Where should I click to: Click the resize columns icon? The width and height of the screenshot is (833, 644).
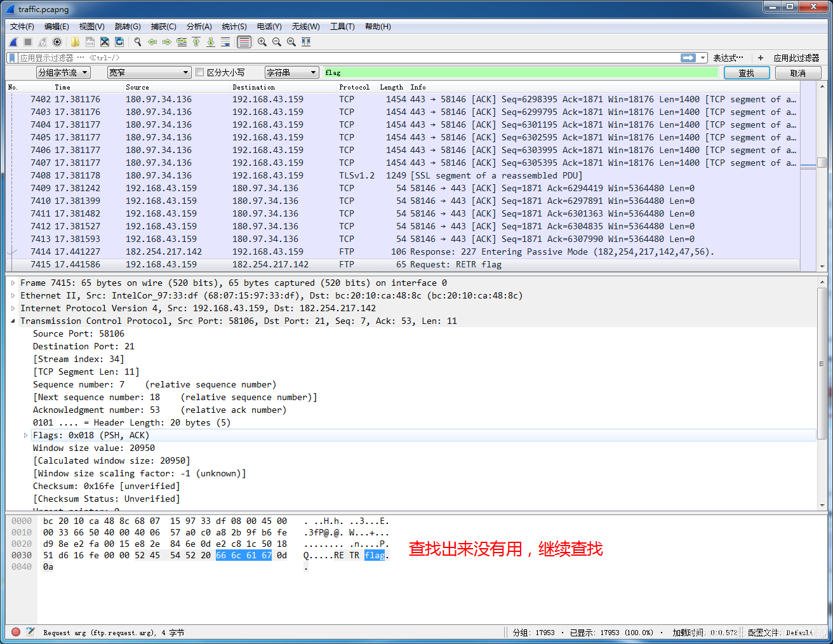(306, 42)
